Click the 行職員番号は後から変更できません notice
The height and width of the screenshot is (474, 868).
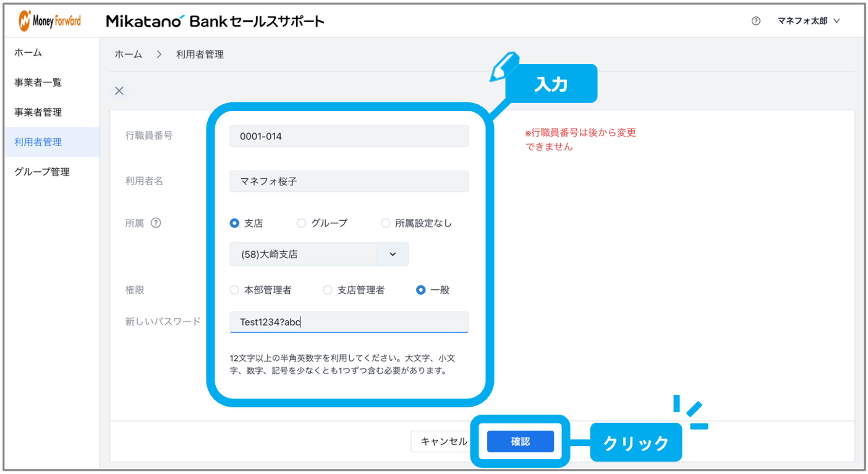tap(580, 140)
